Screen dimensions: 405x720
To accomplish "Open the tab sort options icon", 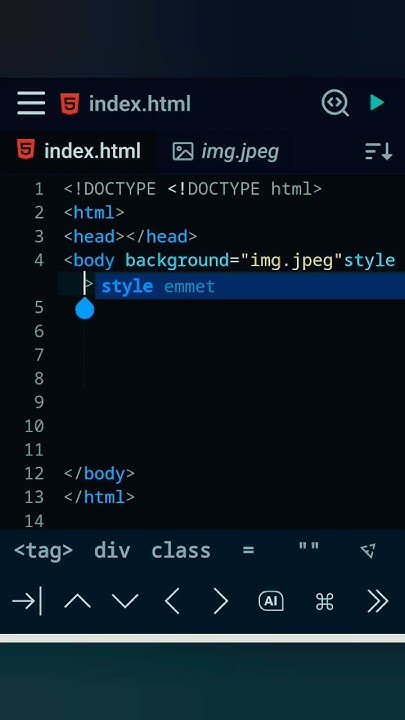I will pyautogui.click(x=378, y=151).
